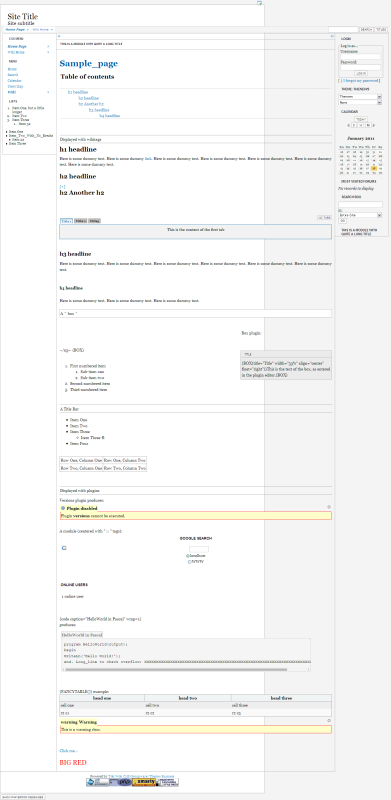The height and width of the screenshot is (800, 391).
Task: Click the Google logo icon beside search module
Action: point(64,548)
